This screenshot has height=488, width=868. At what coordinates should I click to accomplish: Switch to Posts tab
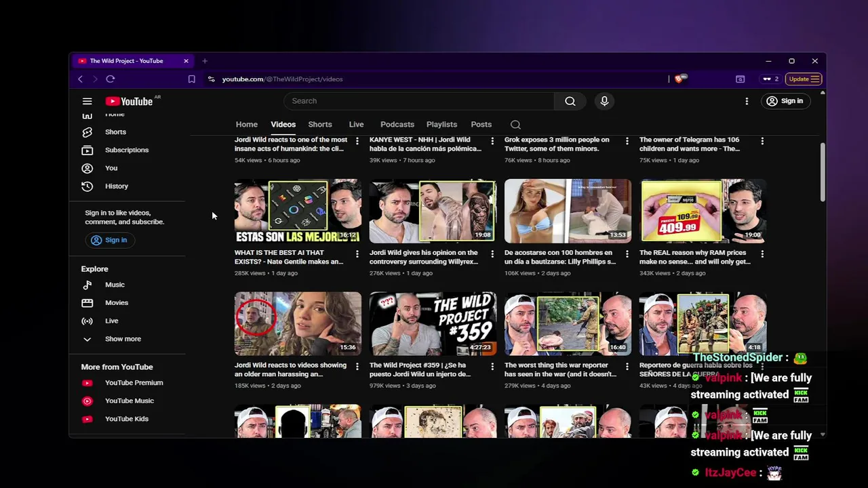[481, 125]
